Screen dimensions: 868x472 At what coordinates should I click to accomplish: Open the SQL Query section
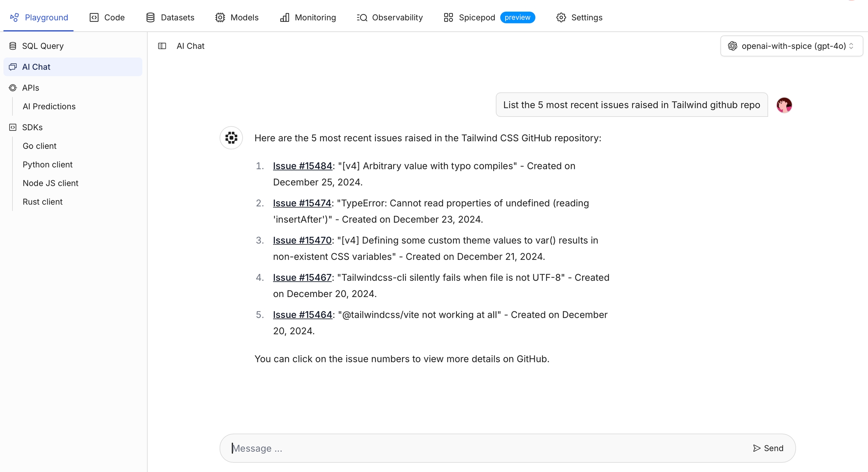point(43,46)
